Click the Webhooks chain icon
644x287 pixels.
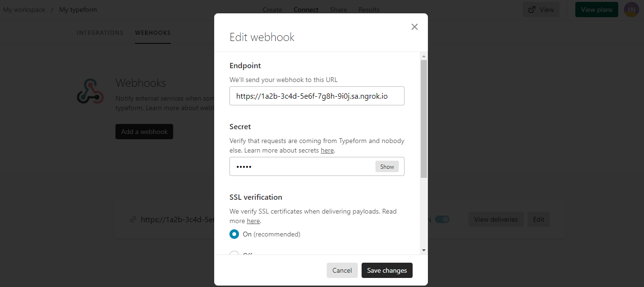click(x=90, y=90)
